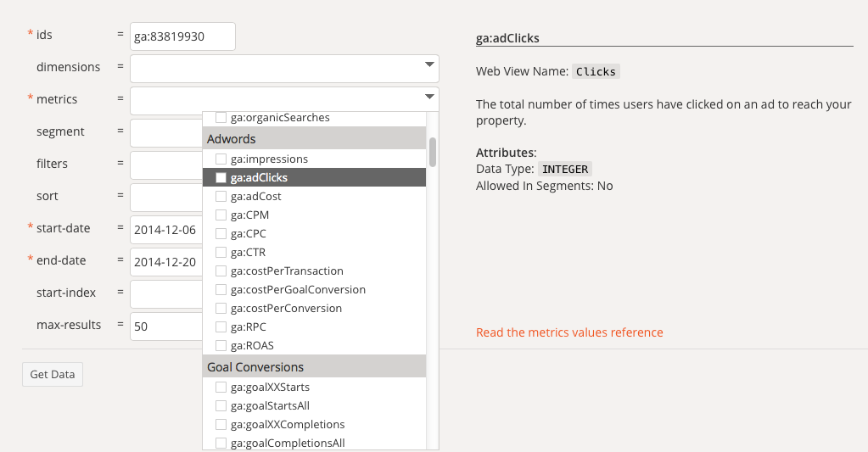Toggle the ga:CTR checkbox

point(221,253)
